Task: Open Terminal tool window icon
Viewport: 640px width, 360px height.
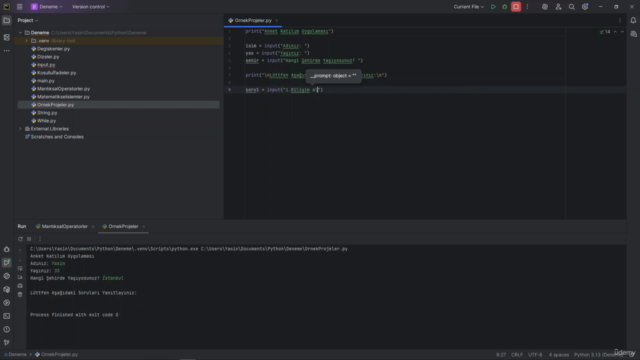Action: tap(7, 316)
